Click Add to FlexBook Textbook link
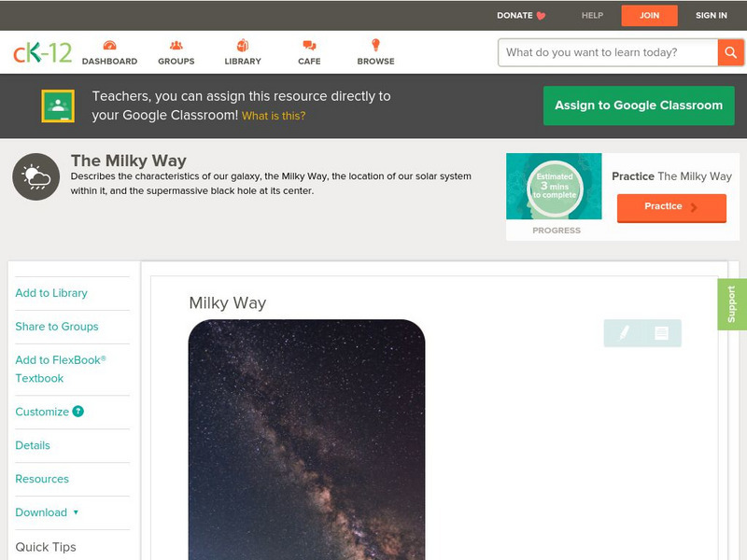This screenshot has height=560, width=747. tap(61, 369)
